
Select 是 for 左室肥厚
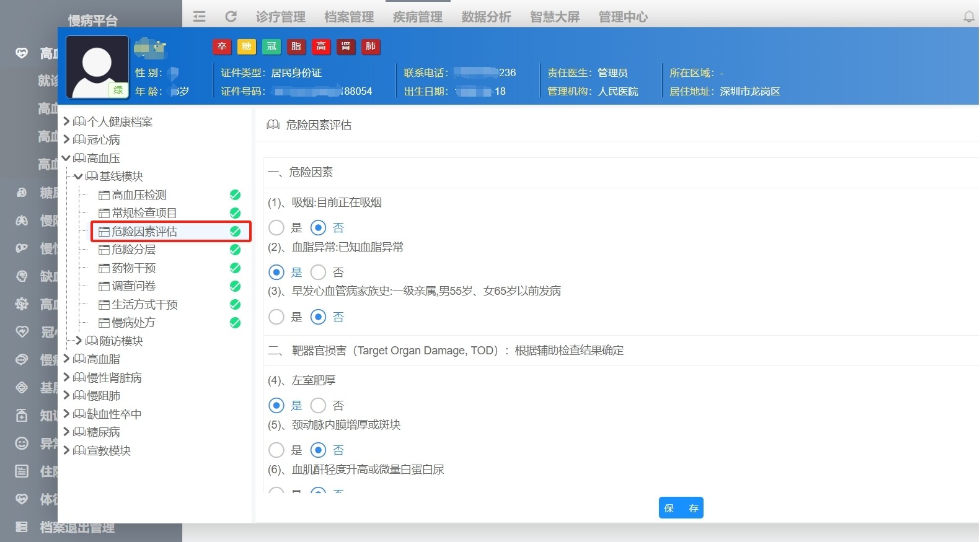click(x=276, y=406)
